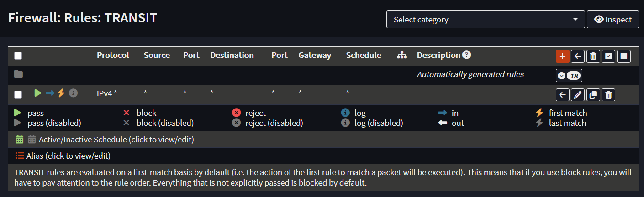
Task: Check the select-all rules checkbox in header
Action: pos(18,56)
